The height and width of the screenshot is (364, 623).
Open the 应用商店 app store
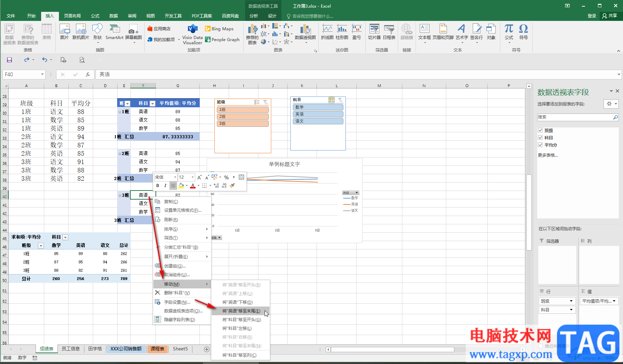click(x=159, y=29)
